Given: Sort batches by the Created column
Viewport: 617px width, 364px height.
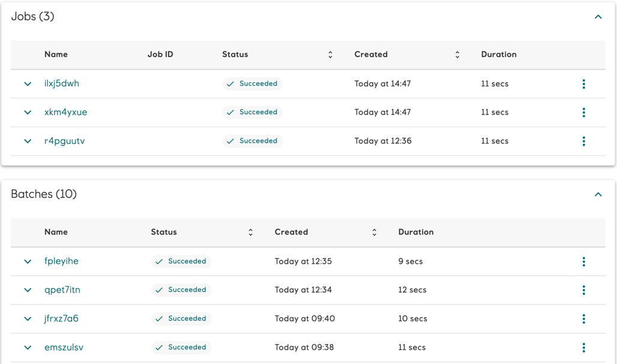Looking at the screenshot, I should (x=374, y=232).
